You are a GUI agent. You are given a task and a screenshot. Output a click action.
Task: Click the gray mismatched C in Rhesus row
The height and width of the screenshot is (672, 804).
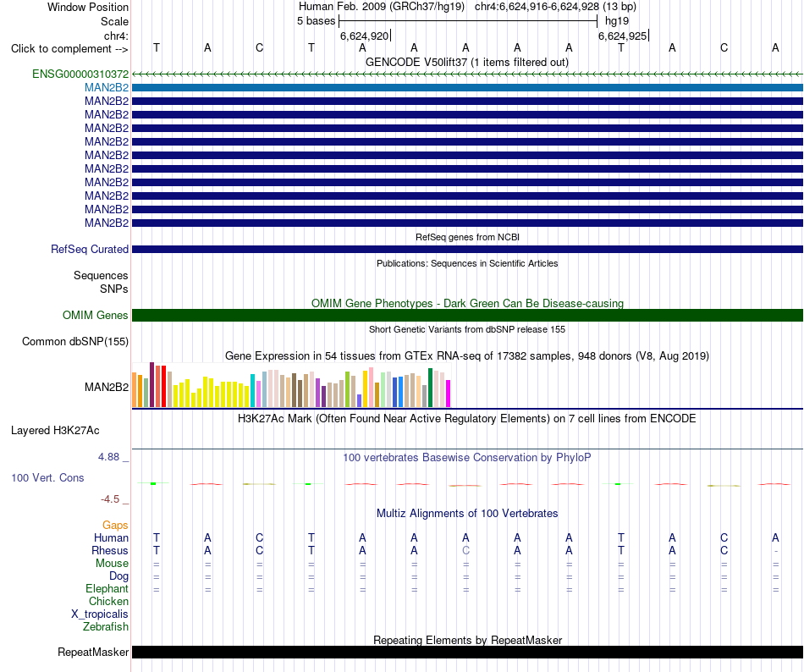click(465, 550)
